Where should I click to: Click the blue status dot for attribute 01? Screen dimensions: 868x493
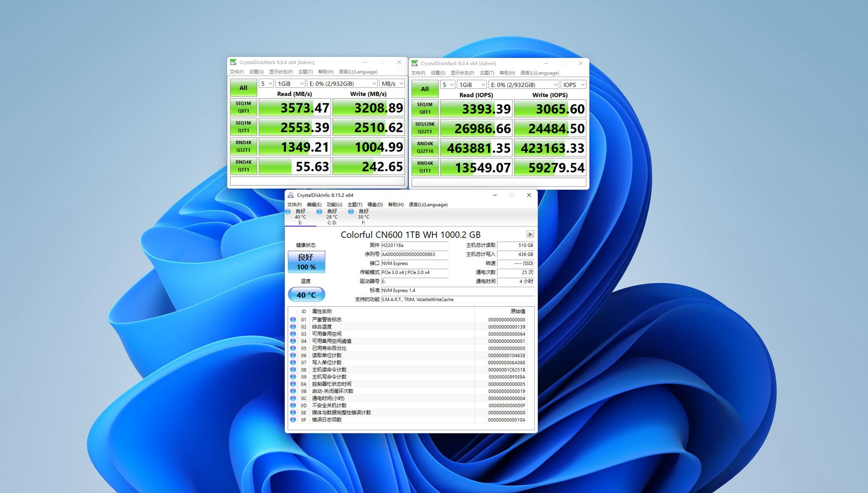[293, 319]
